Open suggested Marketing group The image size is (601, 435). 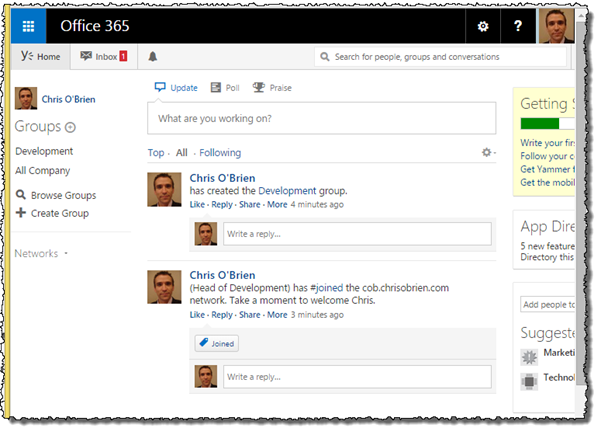click(x=559, y=353)
